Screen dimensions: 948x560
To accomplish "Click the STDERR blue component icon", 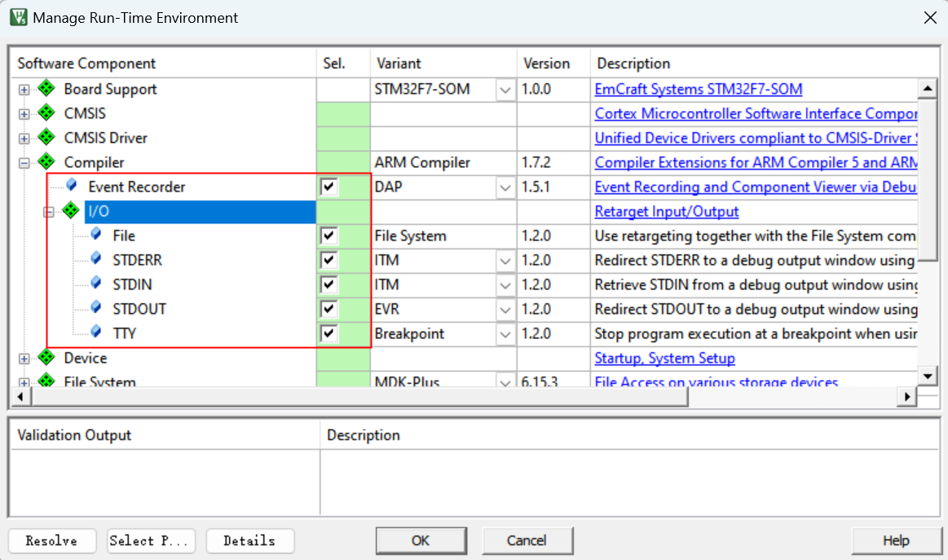I will (96, 259).
